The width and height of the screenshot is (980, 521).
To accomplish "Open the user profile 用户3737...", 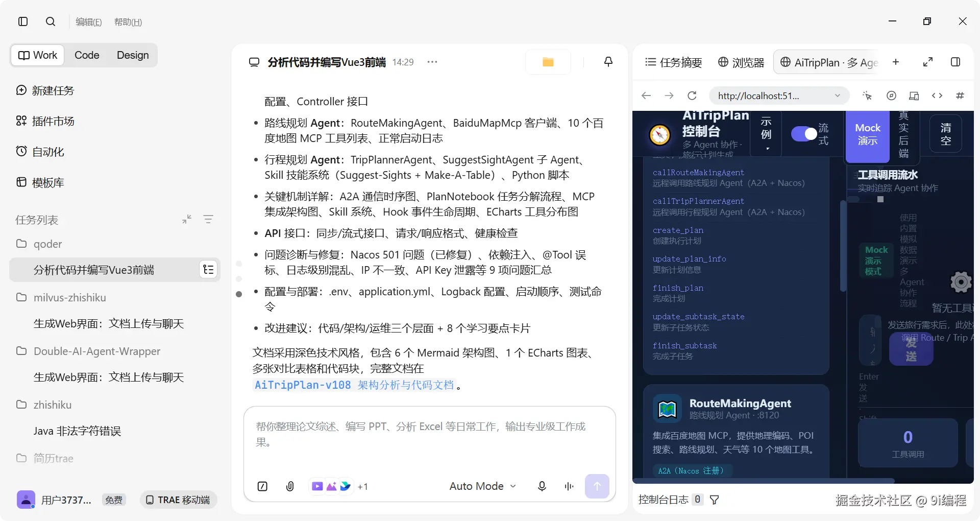I will coord(54,500).
